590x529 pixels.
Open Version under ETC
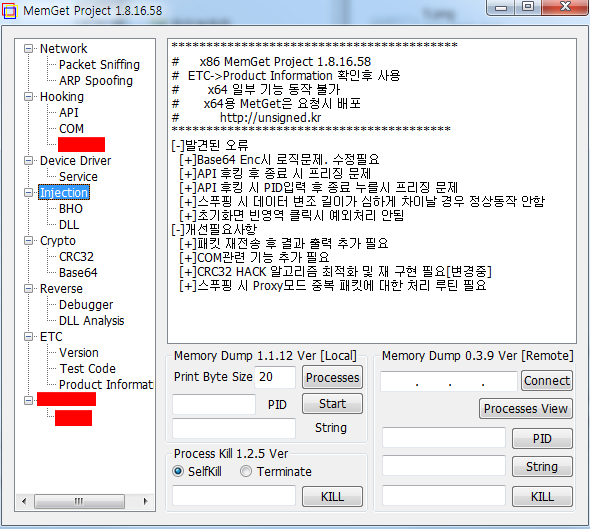79,353
